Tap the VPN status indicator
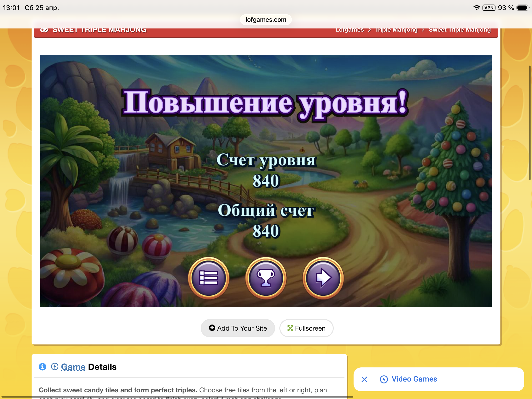 489,8
